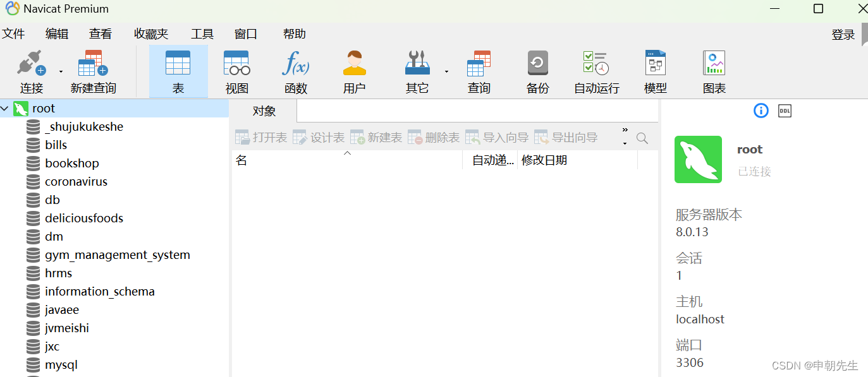This screenshot has width=868, height=377.
Task: Expand the dropdown arrow next to 其它
Action: pos(446,71)
